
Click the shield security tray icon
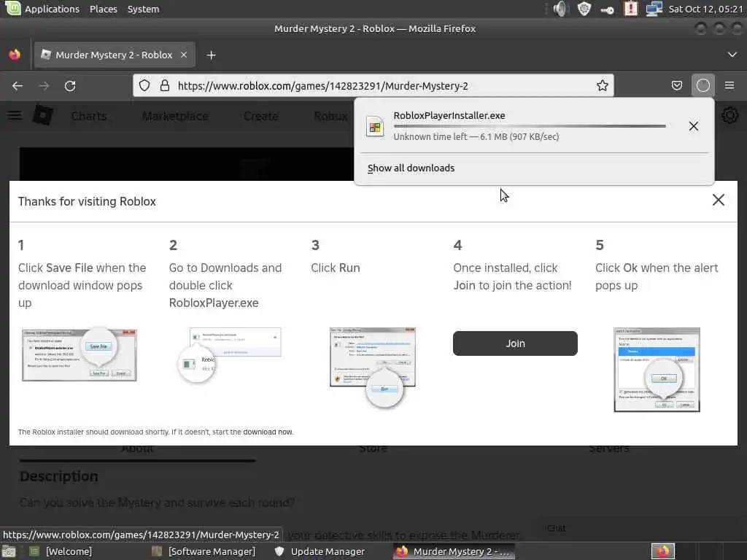click(584, 9)
